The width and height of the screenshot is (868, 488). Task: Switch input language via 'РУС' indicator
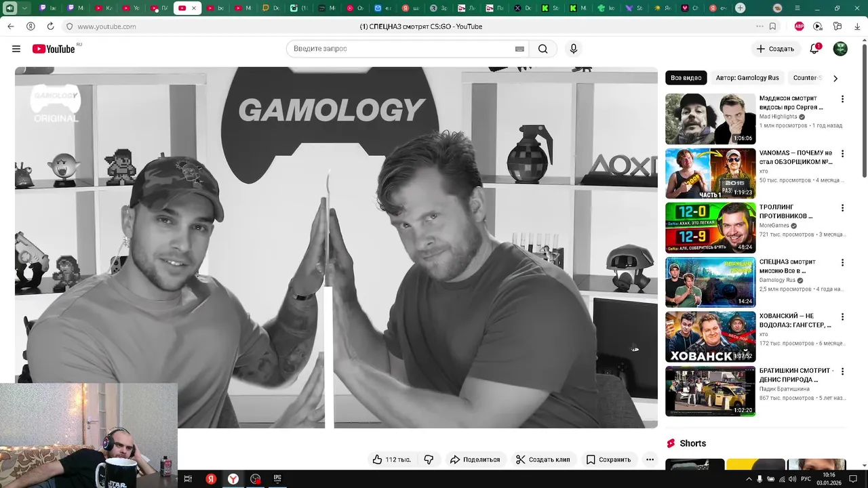point(806,479)
